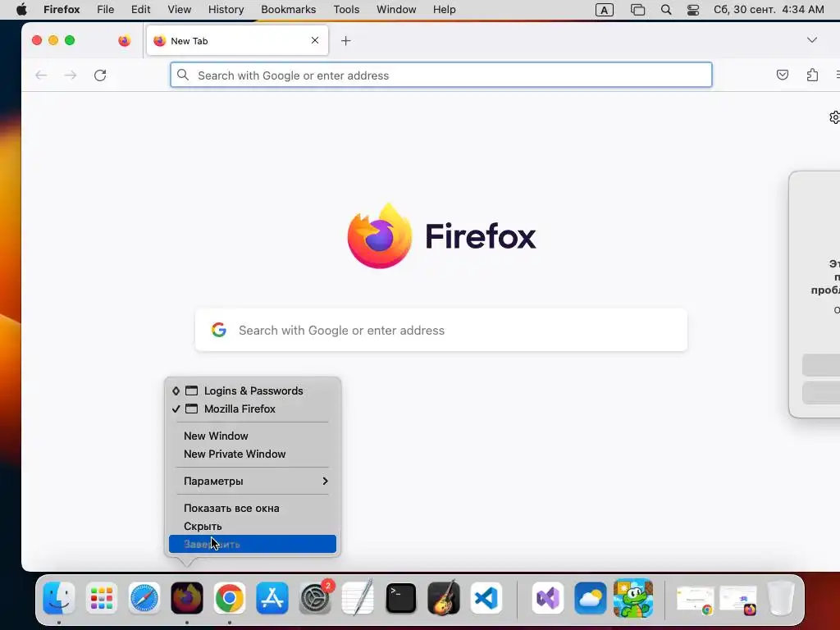Open the Bookmarks menu
840x630 pixels.
pyautogui.click(x=289, y=10)
